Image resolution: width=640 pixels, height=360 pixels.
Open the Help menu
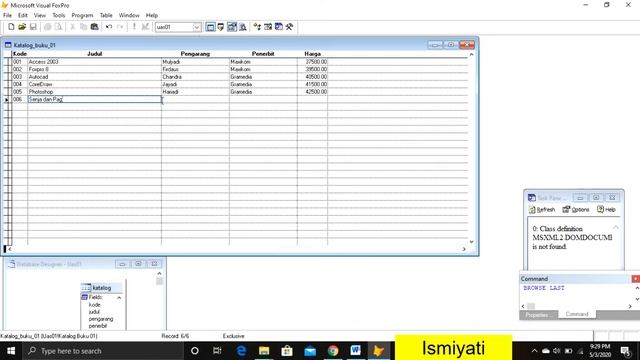point(152,16)
